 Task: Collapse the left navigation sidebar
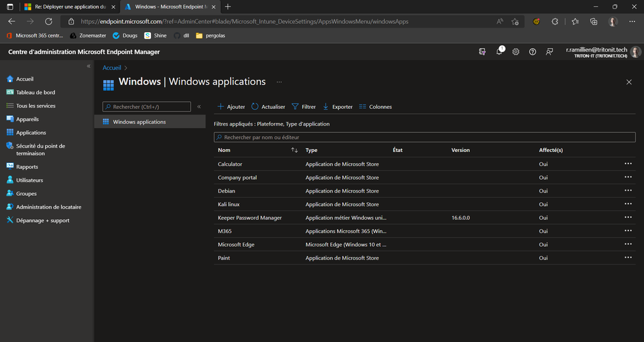[x=89, y=66]
